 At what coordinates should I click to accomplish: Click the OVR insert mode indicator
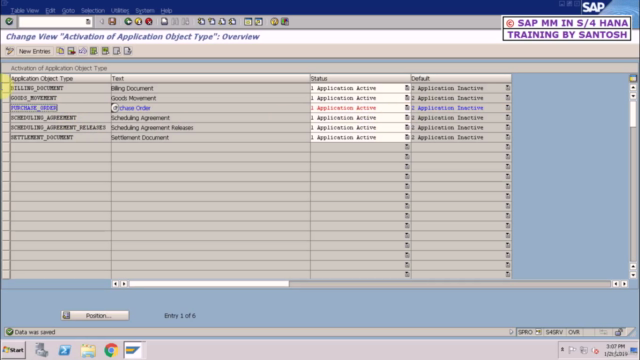(574, 332)
